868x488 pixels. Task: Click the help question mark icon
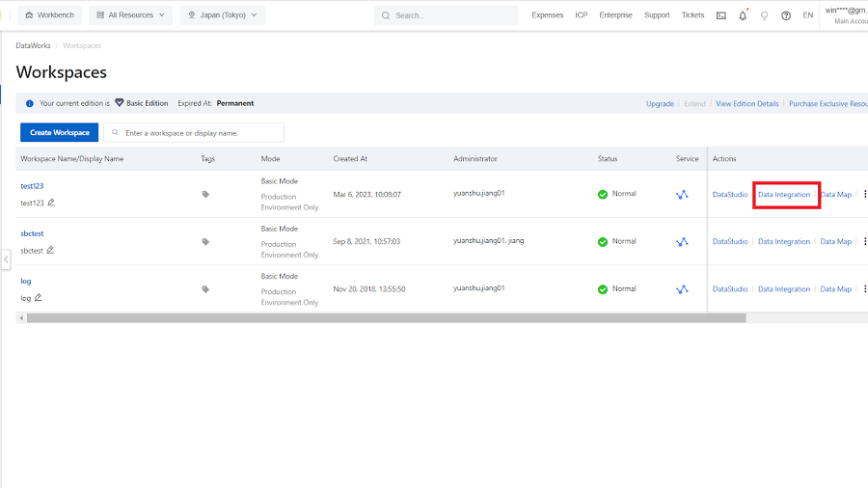point(786,15)
